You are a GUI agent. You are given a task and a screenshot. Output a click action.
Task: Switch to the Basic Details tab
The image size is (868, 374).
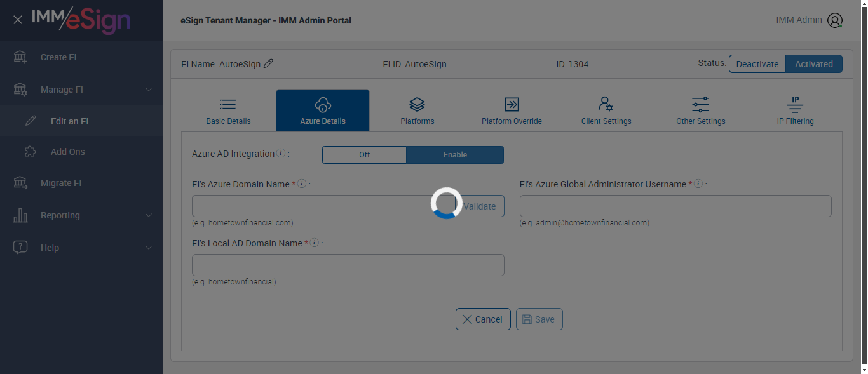[x=228, y=110]
